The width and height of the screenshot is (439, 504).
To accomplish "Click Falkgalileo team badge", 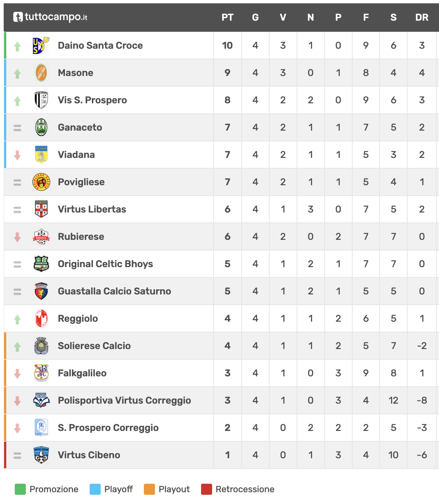I will pos(41,373).
